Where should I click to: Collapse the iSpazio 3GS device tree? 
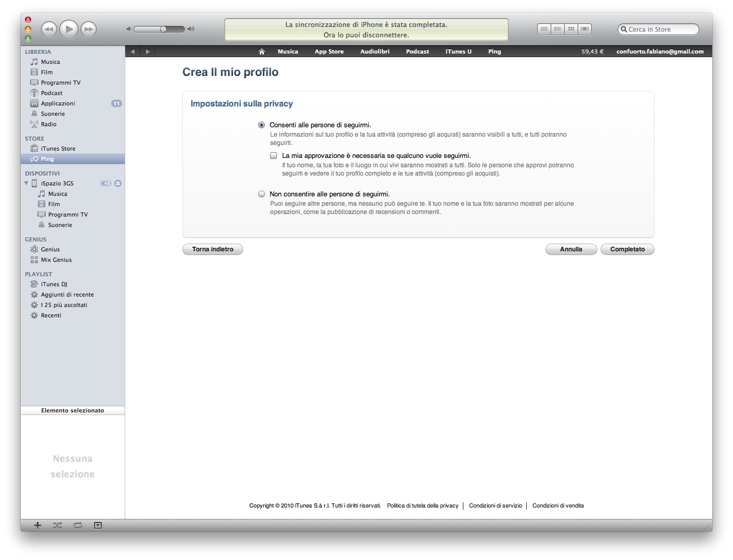coord(26,183)
